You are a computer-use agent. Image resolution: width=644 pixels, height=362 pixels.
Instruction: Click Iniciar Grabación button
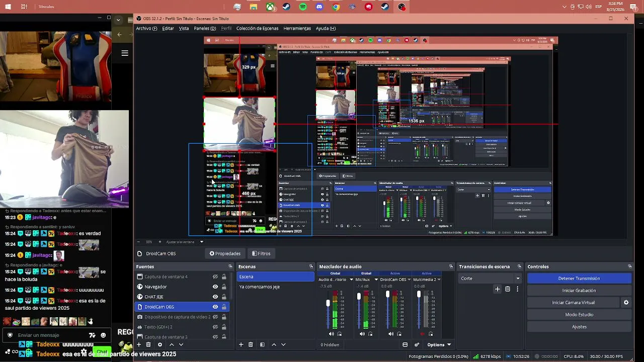pos(579,291)
